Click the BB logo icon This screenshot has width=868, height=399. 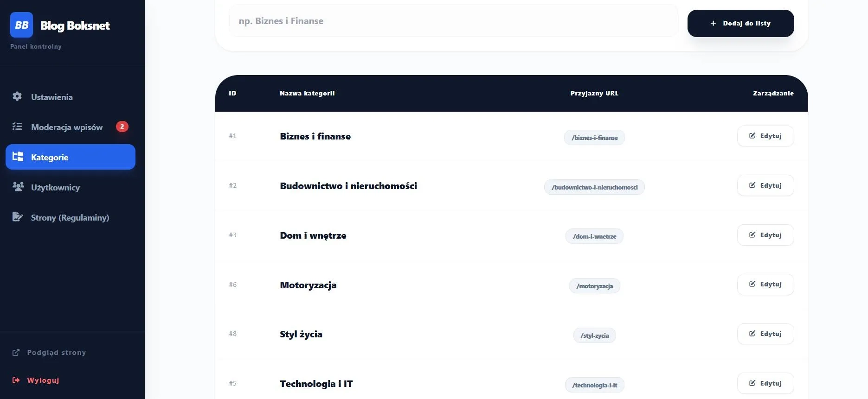(21, 25)
